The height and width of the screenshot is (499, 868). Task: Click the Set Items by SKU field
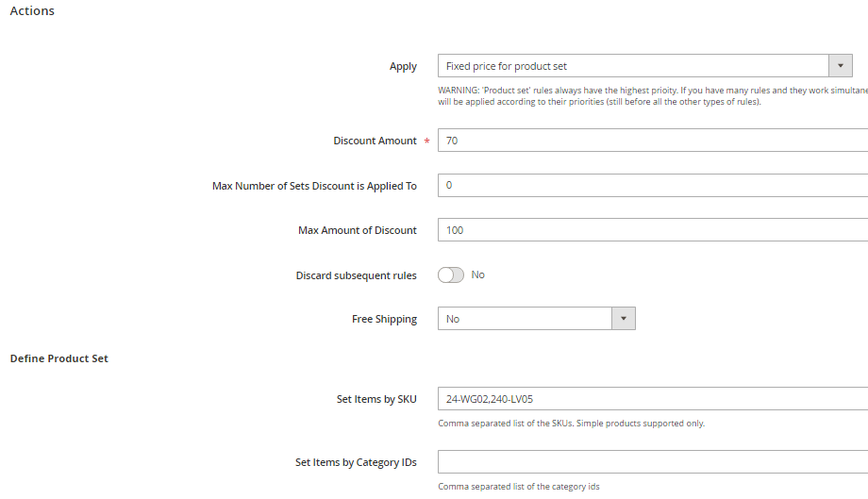click(651, 399)
